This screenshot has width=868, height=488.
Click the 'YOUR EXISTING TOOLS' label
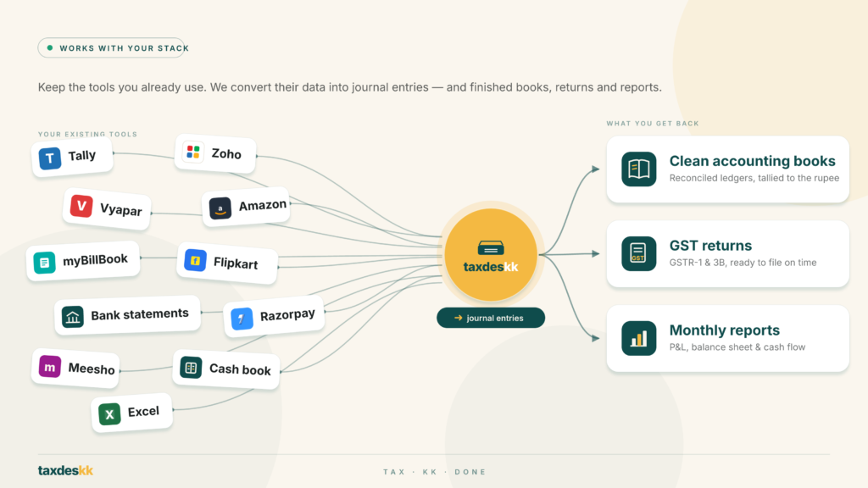(87, 134)
